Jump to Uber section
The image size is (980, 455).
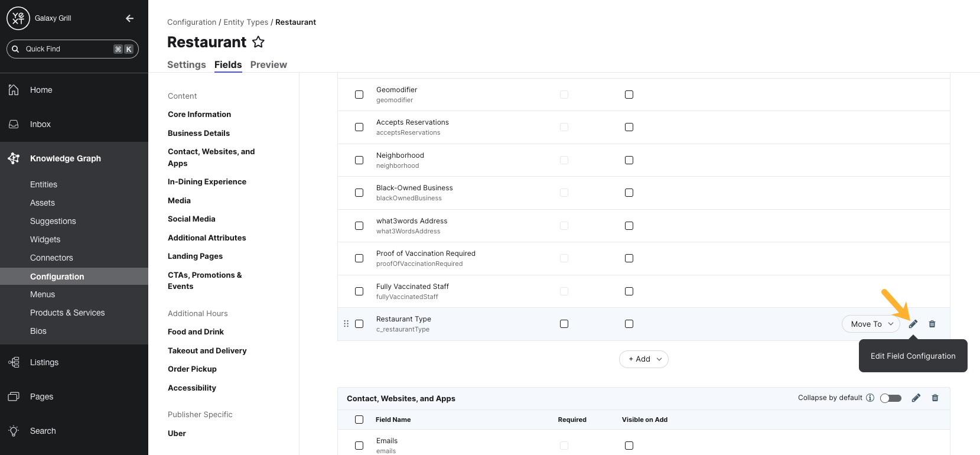coord(177,433)
